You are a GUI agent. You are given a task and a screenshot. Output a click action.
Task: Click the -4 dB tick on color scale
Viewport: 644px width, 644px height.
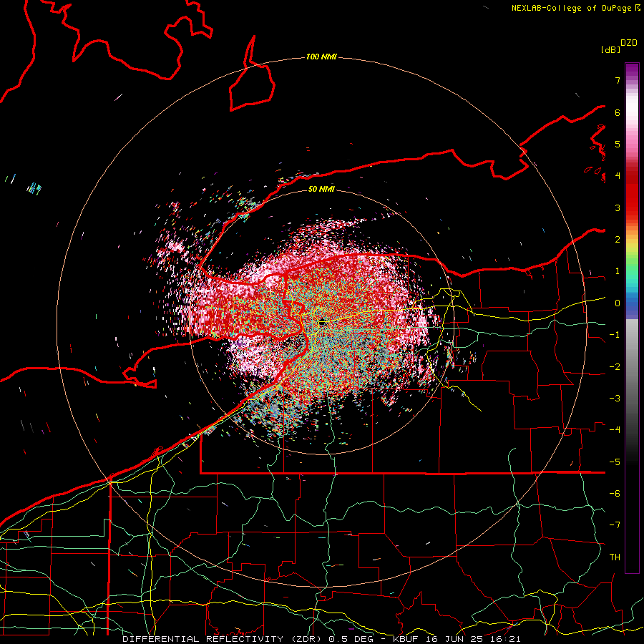615,430
